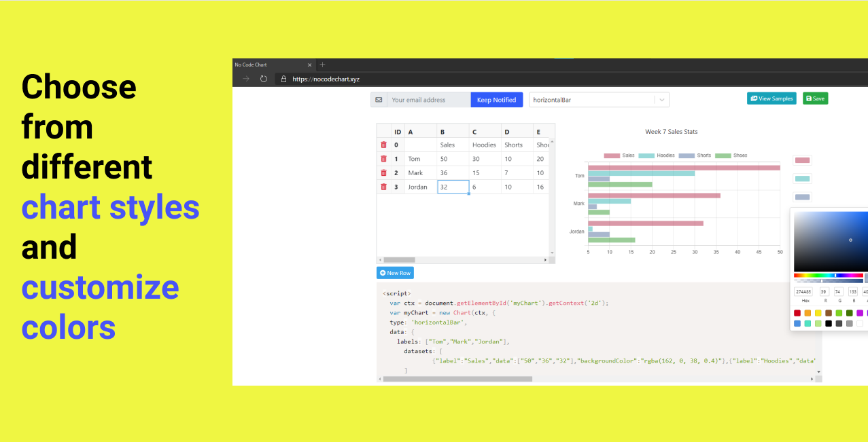Focus the B value input field
The height and width of the screenshot is (442, 868).
click(853, 292)
